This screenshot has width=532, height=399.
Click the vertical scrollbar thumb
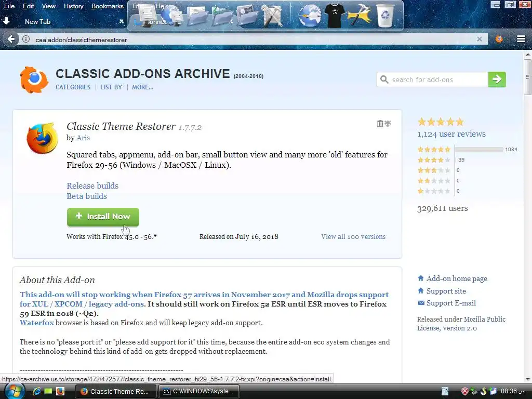[x=527, y=77]
